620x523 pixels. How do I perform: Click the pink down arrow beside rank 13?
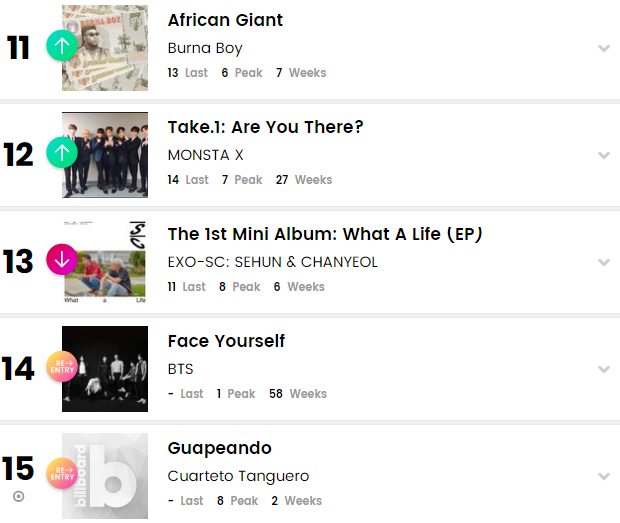tap(62, 260)
